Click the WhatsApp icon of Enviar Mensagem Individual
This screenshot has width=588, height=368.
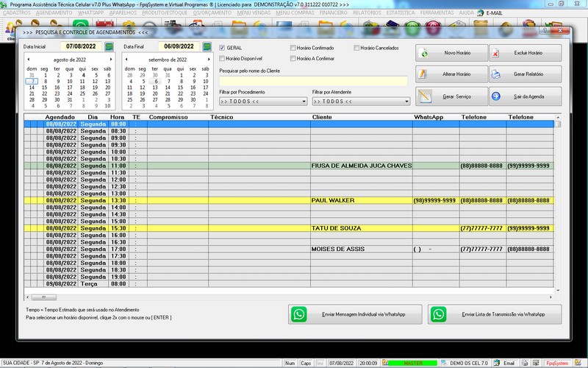(x=299, y=314)
